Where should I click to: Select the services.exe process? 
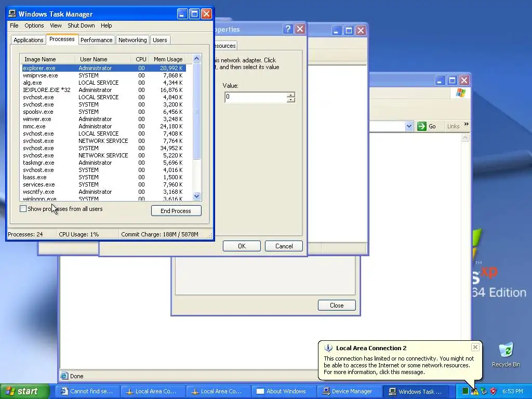(x=104, y=184)
